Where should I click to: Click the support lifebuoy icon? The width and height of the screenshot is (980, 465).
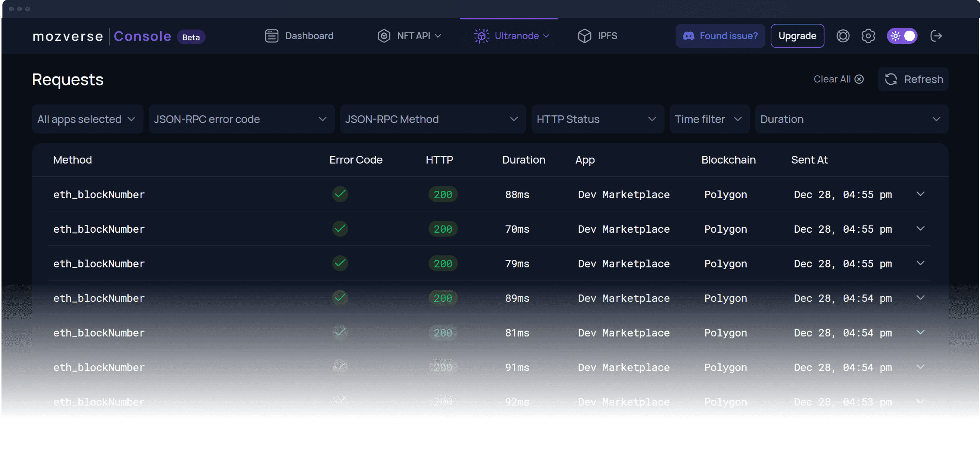point(843,36)
